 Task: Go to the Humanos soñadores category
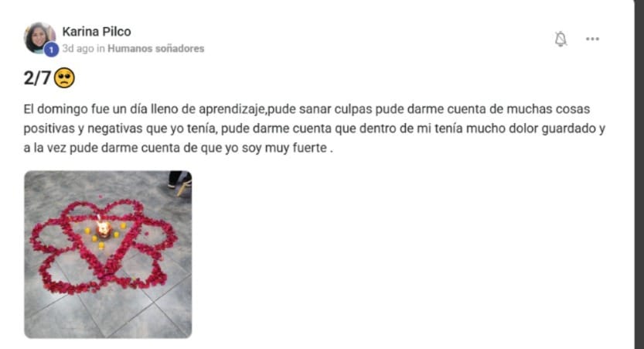155,49
